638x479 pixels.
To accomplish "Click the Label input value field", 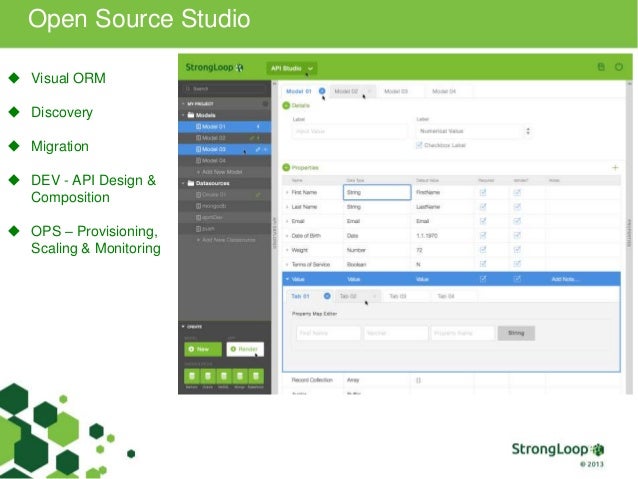I will 350,131.
